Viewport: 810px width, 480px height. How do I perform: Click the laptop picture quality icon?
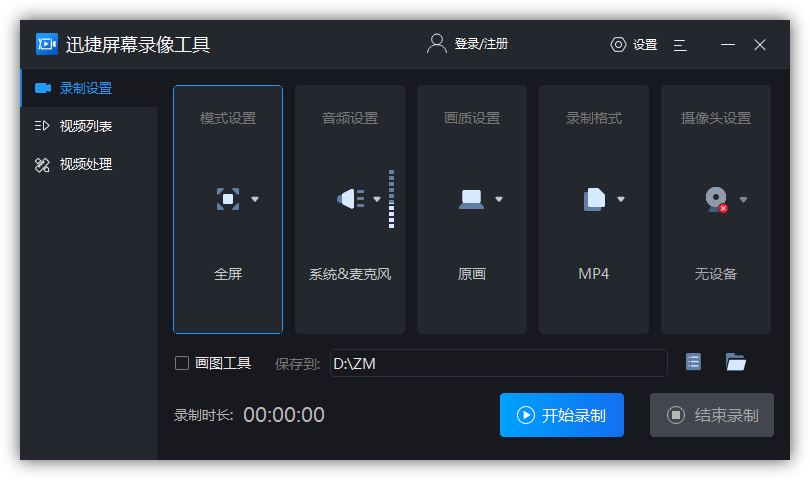pyautogui.click(x=471, y=199)
